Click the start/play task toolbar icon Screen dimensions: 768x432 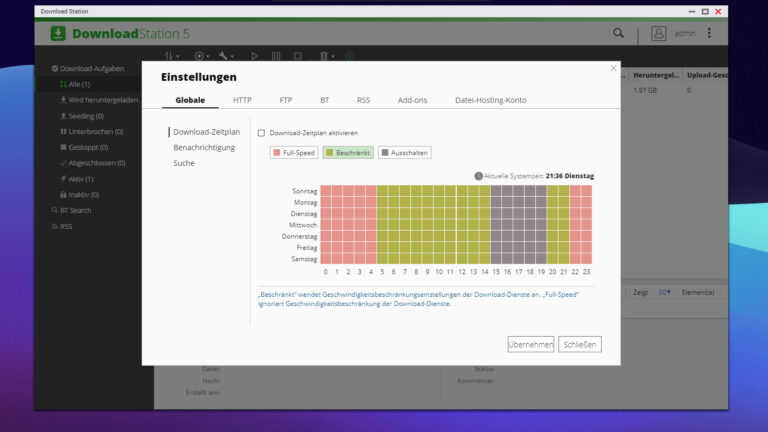(x=254, y=56)
